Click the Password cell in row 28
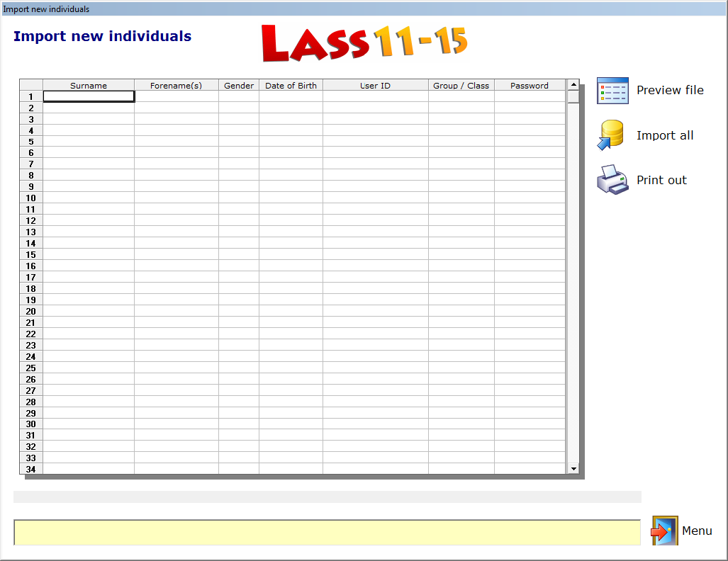Viewport: 728px width, 561px height. pos(530,402)
